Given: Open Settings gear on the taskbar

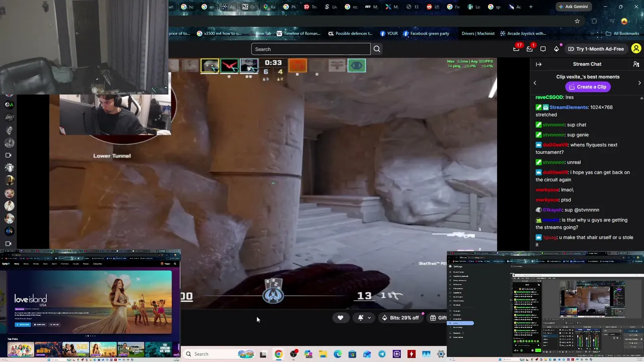Looking at the screenshot, I should pos(441,354).
